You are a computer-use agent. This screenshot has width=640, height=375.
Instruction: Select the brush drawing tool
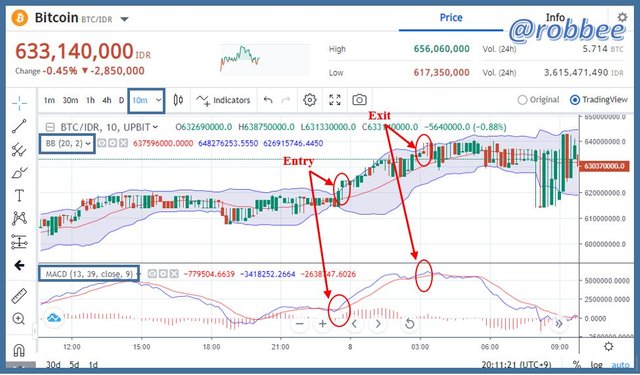[19, 173]
